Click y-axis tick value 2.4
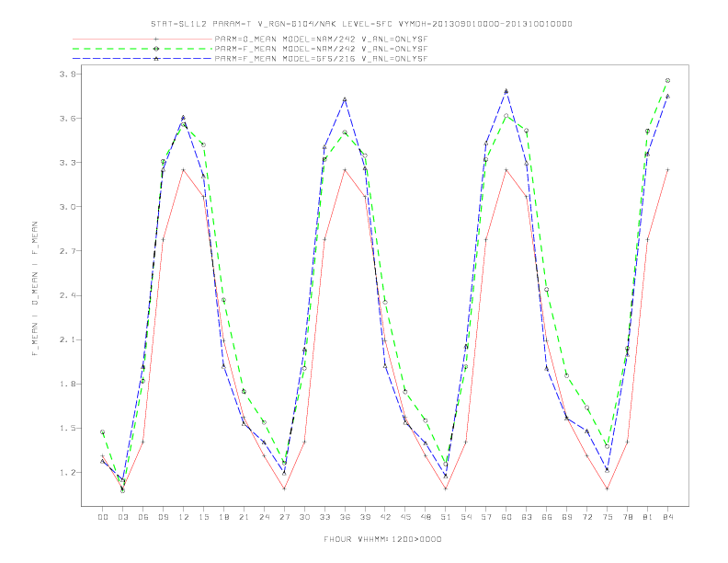The height and width of the screenshot is (563, 728). 68,295
